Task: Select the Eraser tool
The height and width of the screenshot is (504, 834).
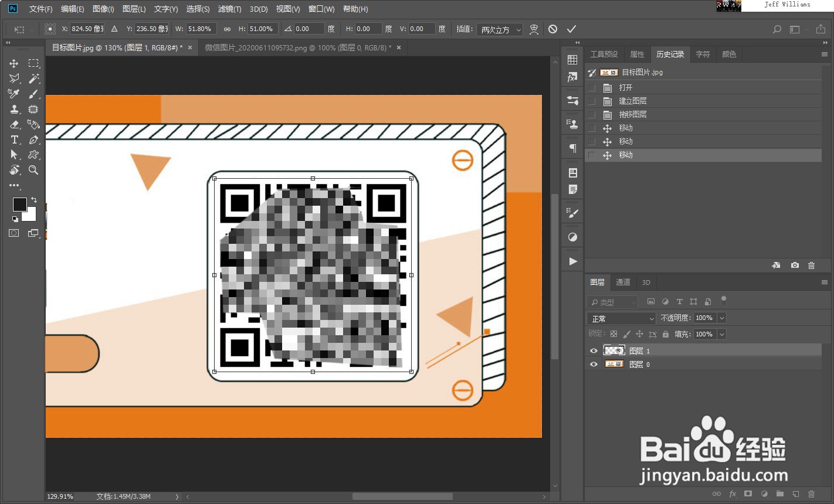Action: (x=14, y=124)
